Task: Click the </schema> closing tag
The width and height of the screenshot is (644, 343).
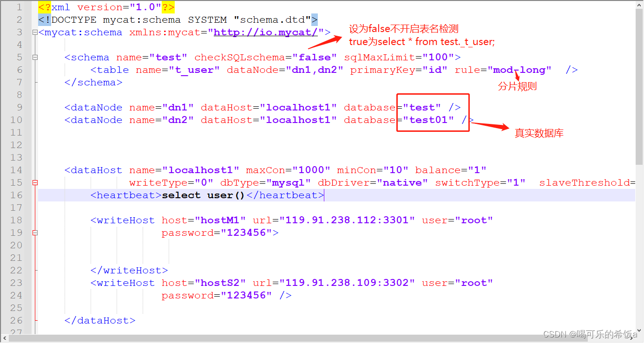Action: click(93, 83)
